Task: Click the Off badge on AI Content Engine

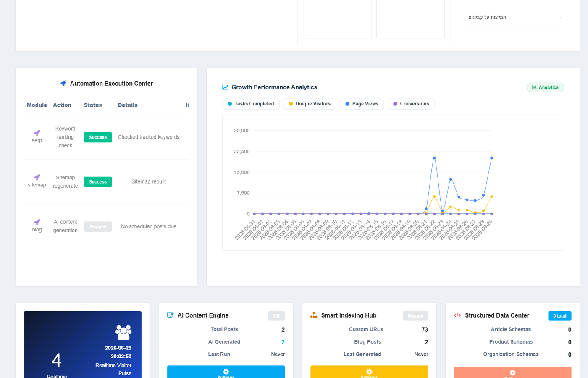Action: pyautogui.click(x=276, y=316)
